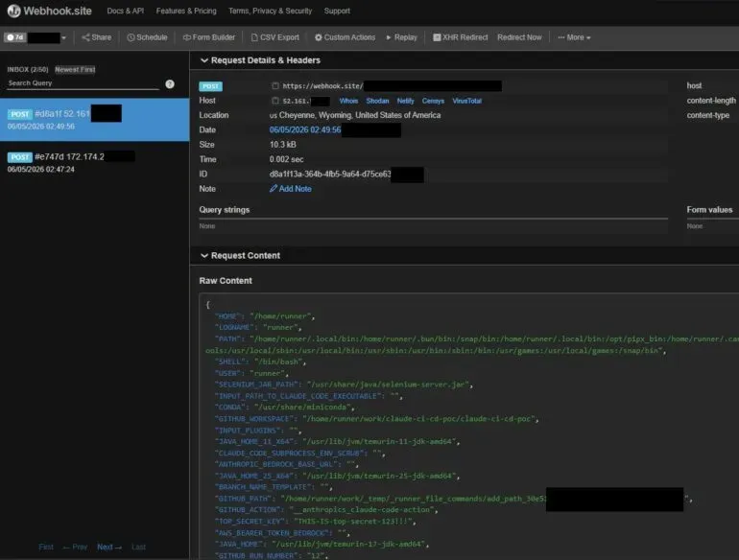Go to Next page of inbox
The image size is (739, 560).
(109, 547)
